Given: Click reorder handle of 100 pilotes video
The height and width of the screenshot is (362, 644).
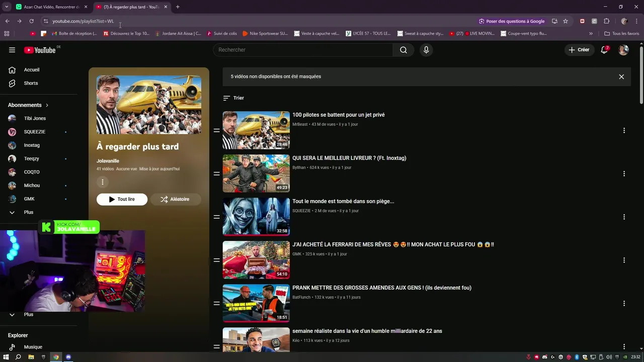Looking at the screenshot, I should coord(216,130).
